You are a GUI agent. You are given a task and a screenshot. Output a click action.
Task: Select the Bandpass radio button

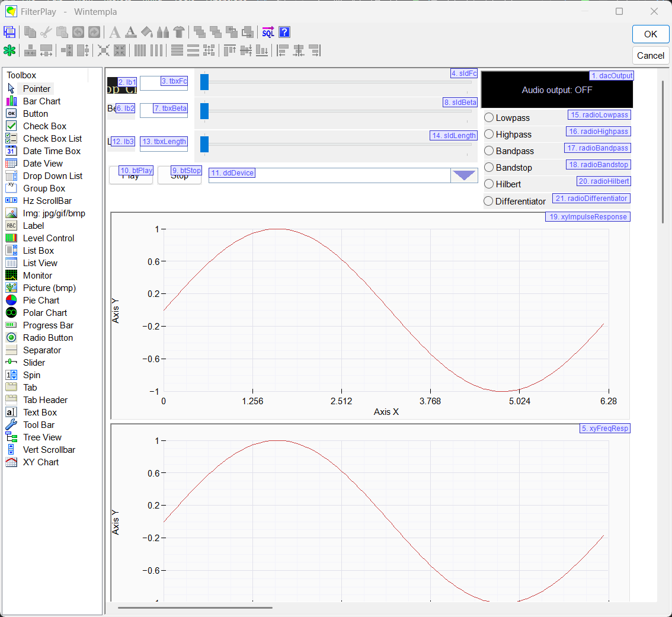[489, 151]
